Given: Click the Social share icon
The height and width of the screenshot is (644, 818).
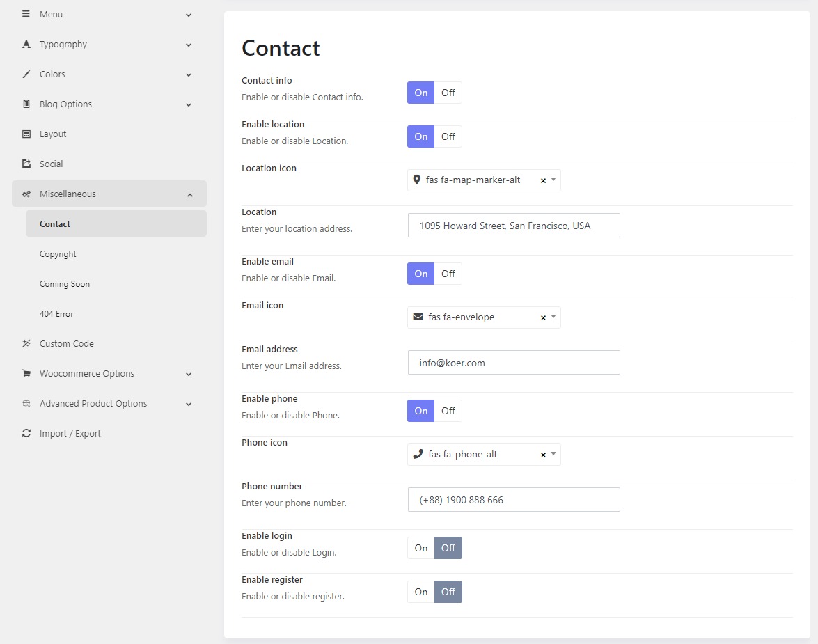Looking at the screenshot, I should click(x=26, y=164).
